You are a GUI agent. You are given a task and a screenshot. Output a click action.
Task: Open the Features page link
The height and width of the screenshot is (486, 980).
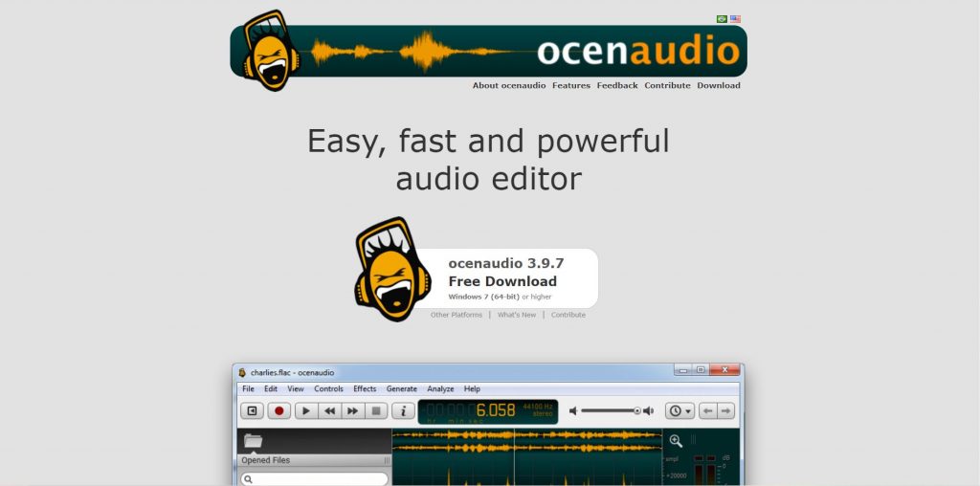click(x=571, y=85)
